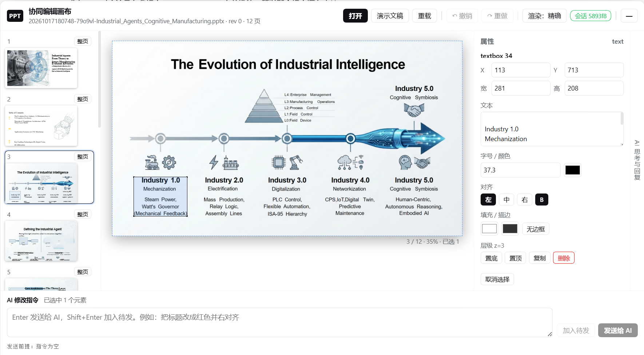The height and width of the screenshot is (355, 644).
Task: Toggle render mode 渲染: 精确
Action: point(544,16)
